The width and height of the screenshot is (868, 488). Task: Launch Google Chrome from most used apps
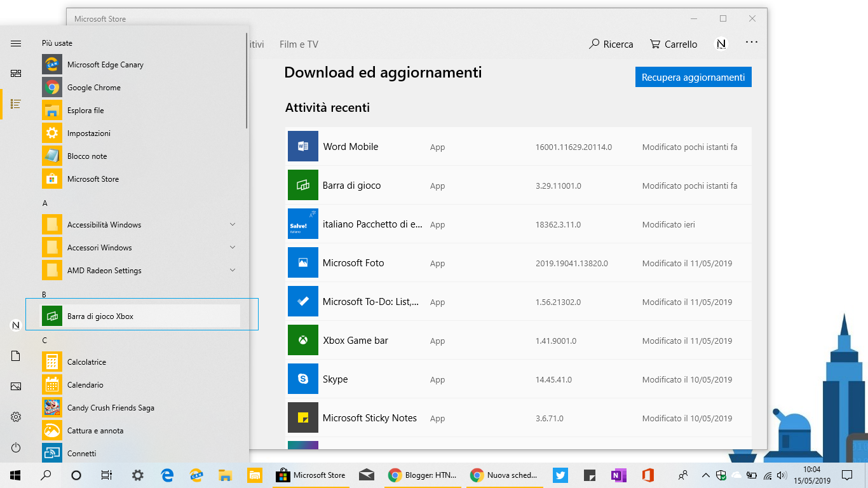(x=141, y=88)
